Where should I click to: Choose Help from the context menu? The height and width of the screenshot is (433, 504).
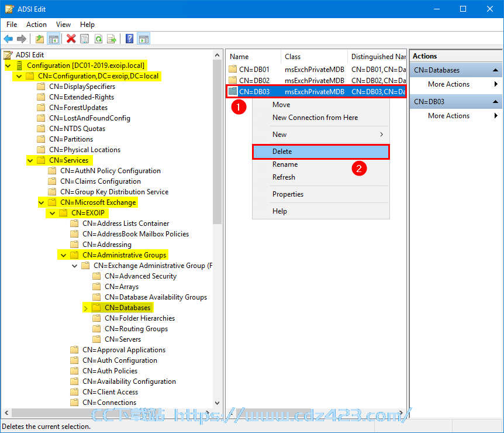pos(321,211)
